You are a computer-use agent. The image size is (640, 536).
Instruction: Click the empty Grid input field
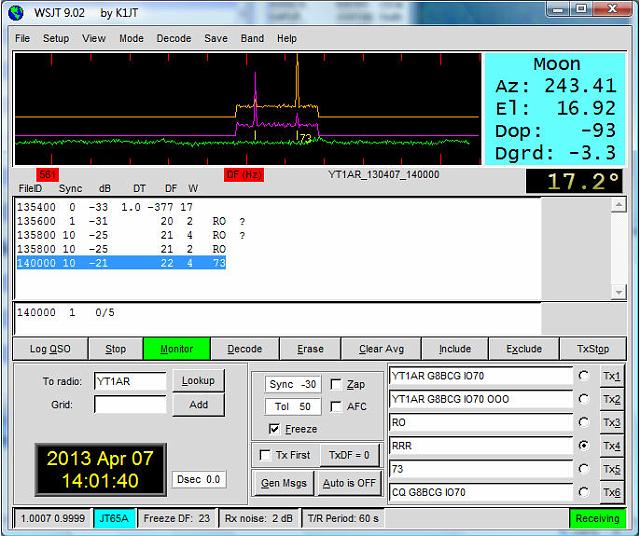point(130,405)
